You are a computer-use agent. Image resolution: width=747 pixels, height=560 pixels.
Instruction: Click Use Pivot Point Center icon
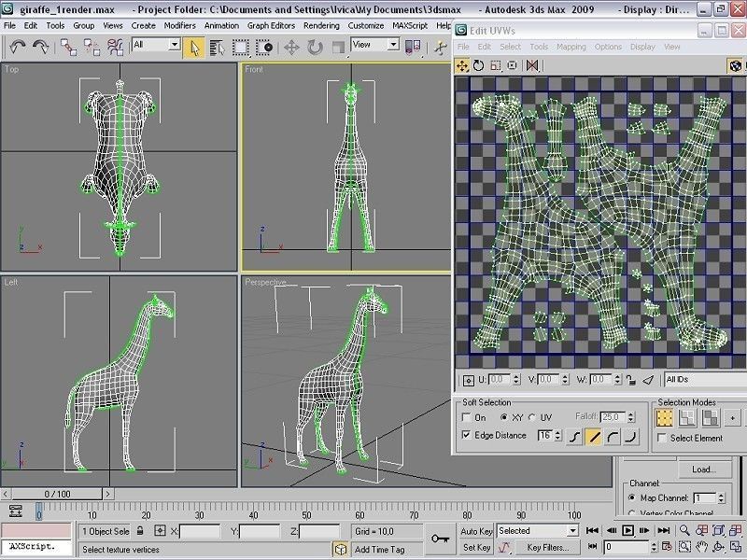pyautogui.click(x=413, y=47)
